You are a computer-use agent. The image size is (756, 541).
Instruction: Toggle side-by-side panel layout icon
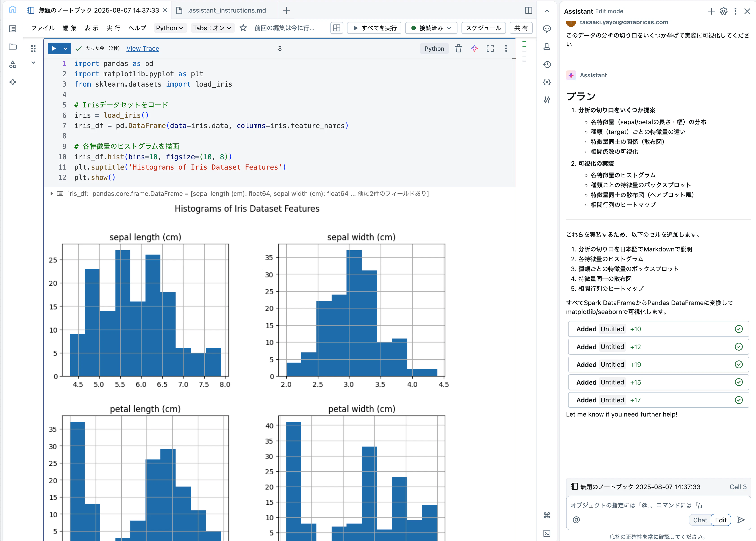[529, 10]
